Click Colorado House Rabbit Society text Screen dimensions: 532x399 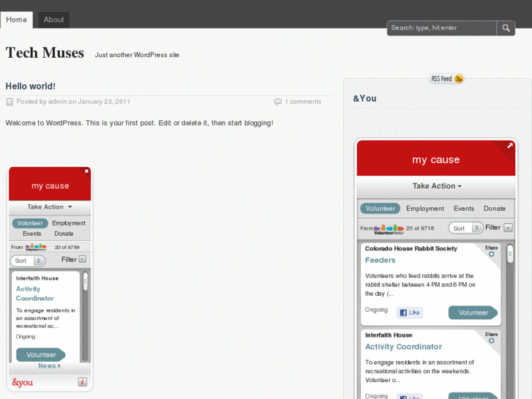411,249
